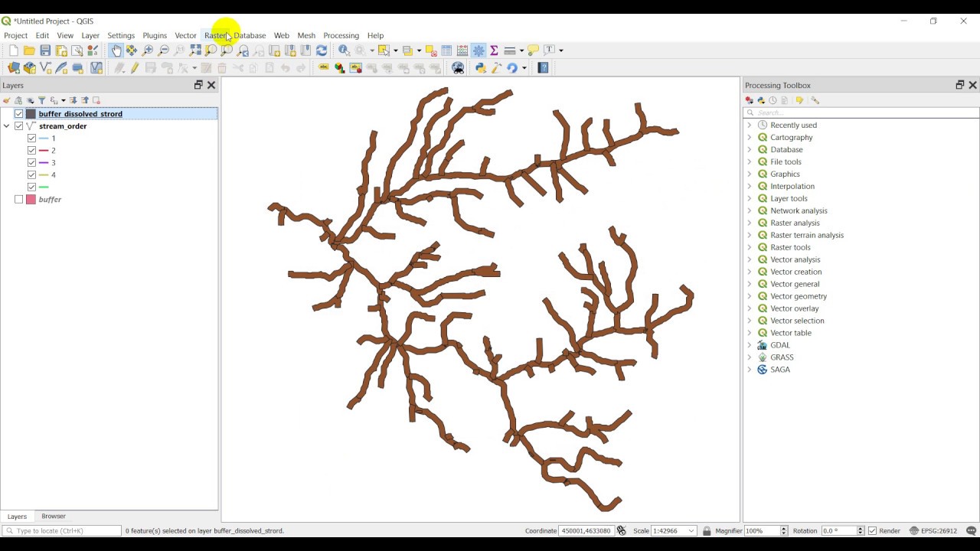Click the Toggle Editing pencil icon
The height and width of the screenshot is (551, 980).
(135, 68)
